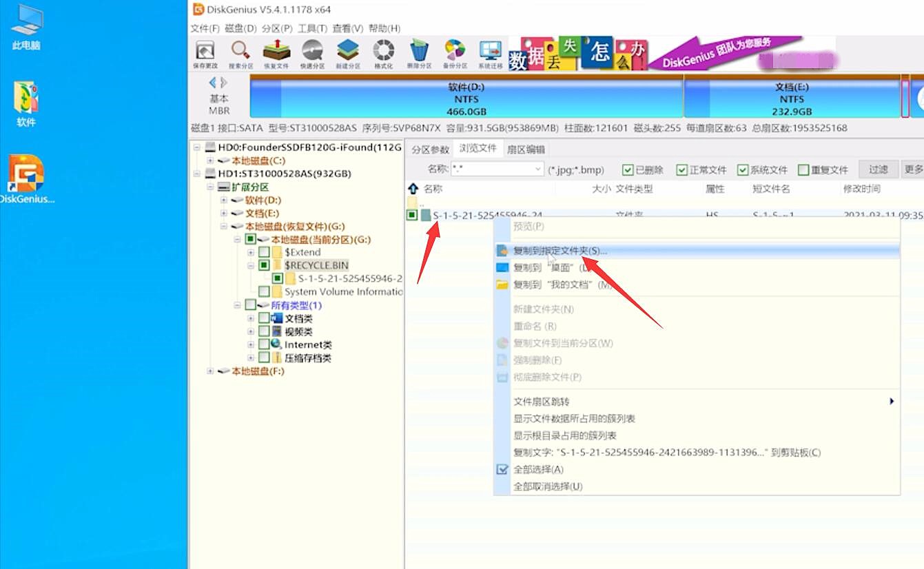Toggle the 已删除 checkbox
Image resolution: width=924 pixels, height=569 pixels.
628,170
